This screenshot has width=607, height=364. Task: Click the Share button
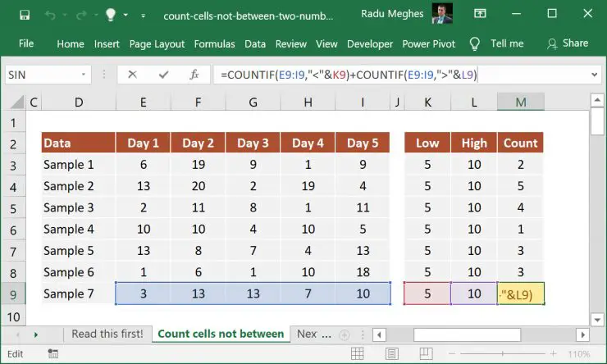[567, 43]
